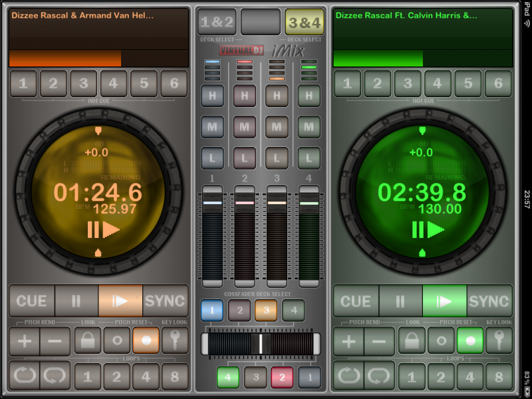
Task: Click the highlighted orange pitch reset dot button
Action: [146, 340]
